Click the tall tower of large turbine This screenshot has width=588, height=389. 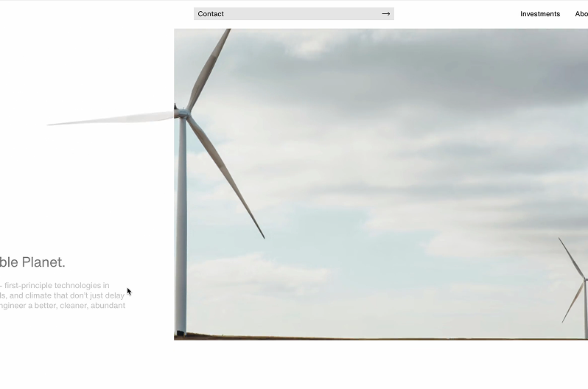181,236
